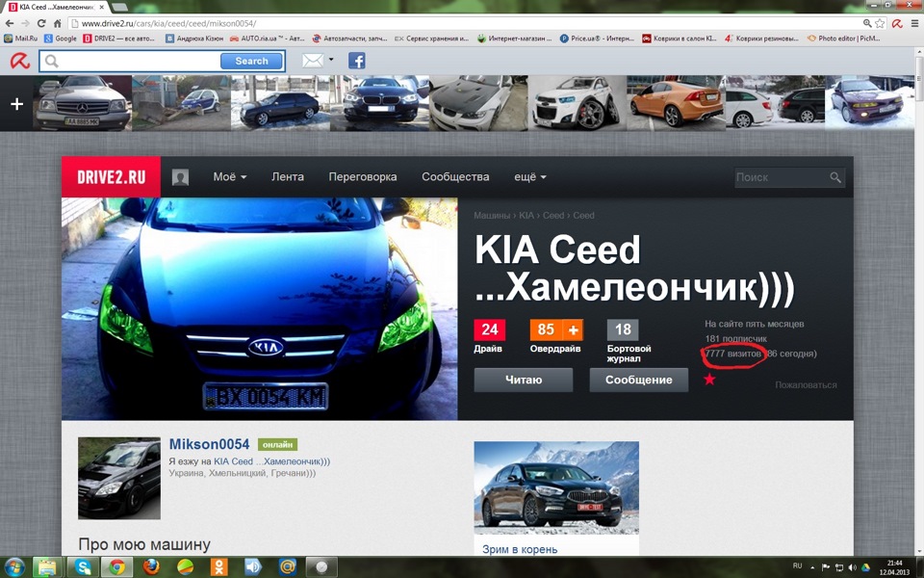This screenshot has width=924, height=578.
Task: Open the Mikson0054 profile link
Action: (209, 444)
